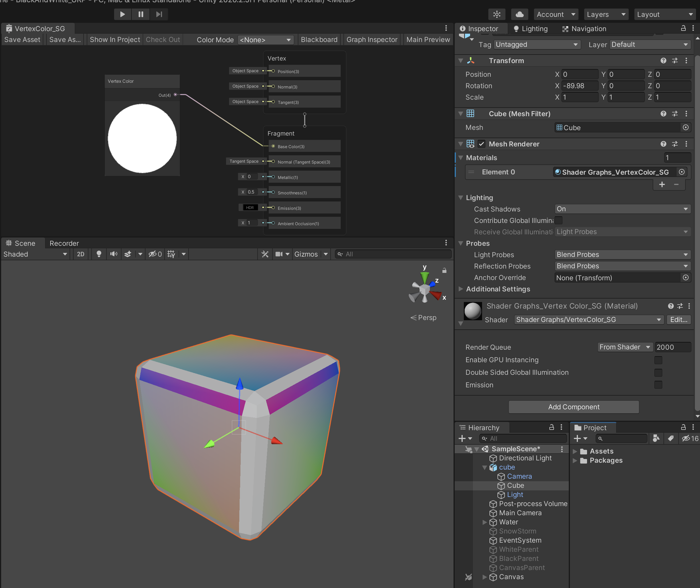Image resolution: width=700 pixels, height=588 pixels.
Task: Click the Inspector lock icon
Action: pyautogui.click(x=683, y=28)
